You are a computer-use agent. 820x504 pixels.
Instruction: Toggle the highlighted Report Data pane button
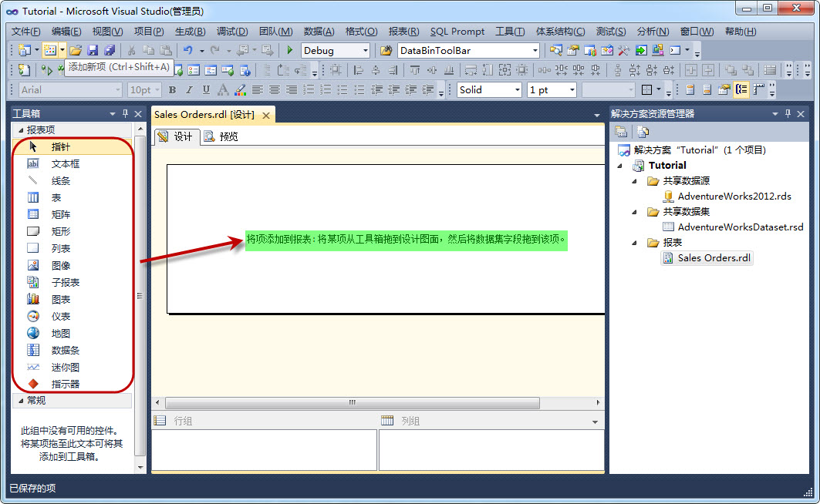point(741,90)
